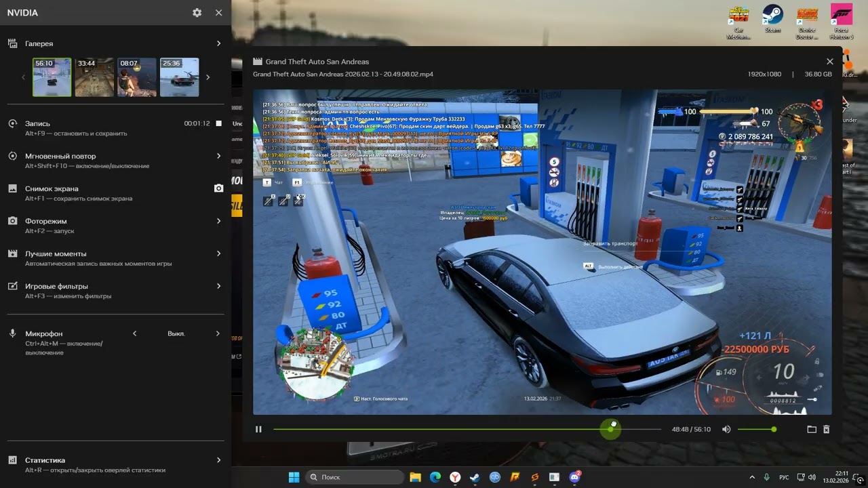This screenshot has width=868, height=488.
Task: Click the 36.80 GB file size
Action: click(x=818, y=74)
